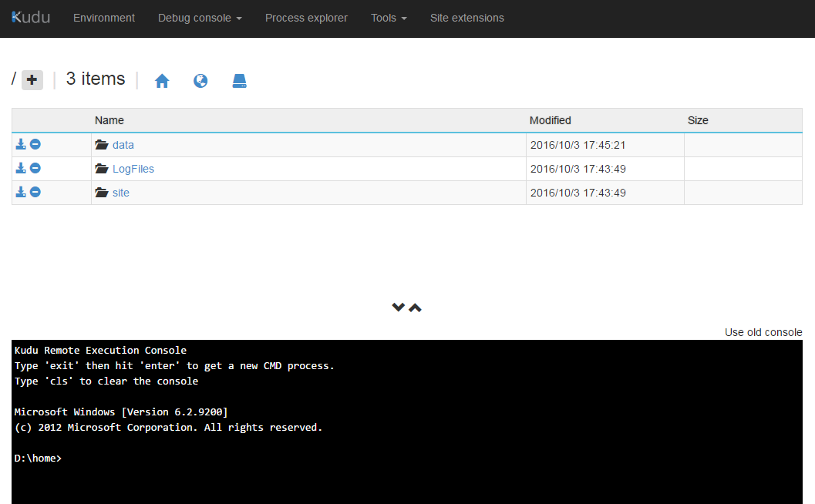
Task: Delete the LogFiles folder
Action: click(x=35, y=168)
